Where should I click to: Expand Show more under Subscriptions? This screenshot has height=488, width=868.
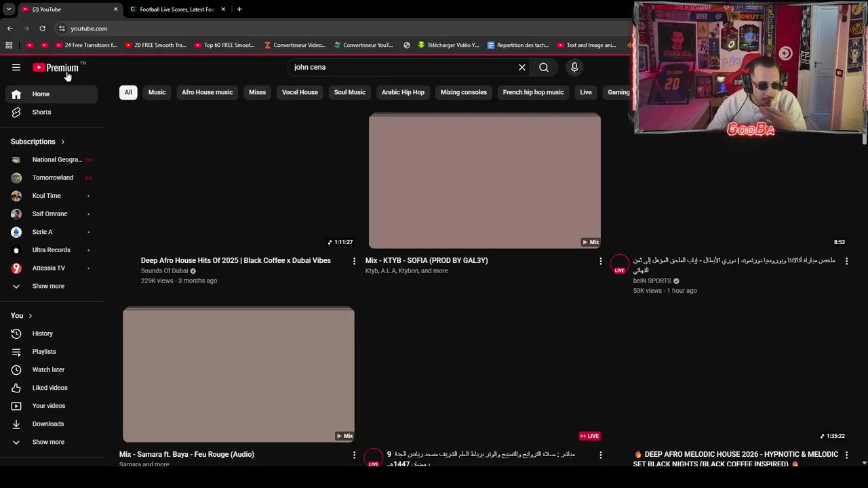[x=52, y=286]
